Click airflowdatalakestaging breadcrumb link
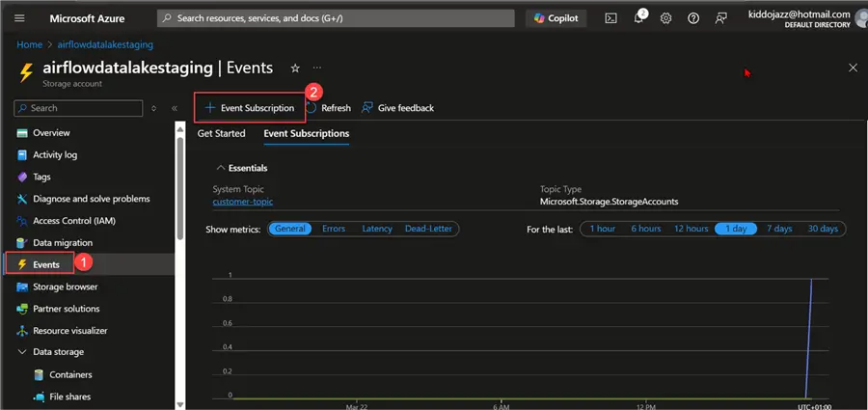Image resolution: width=868 pixels, height=410 pixels. 105,45
